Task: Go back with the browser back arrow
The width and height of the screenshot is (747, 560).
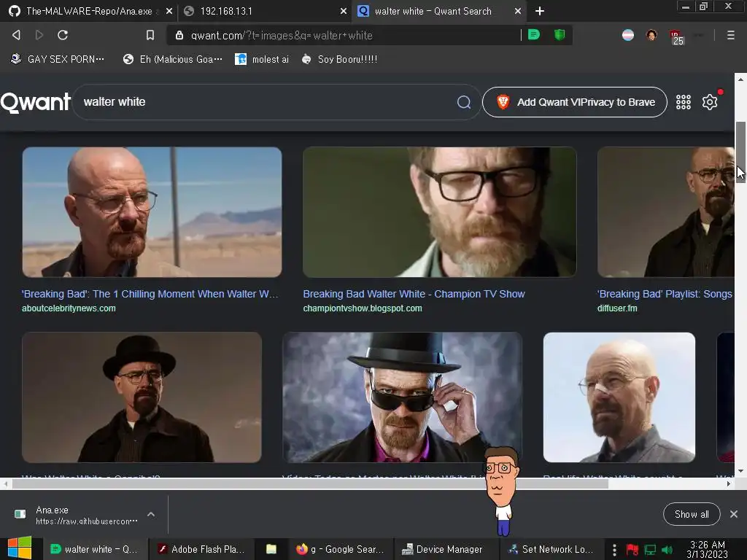Action: 16,35
